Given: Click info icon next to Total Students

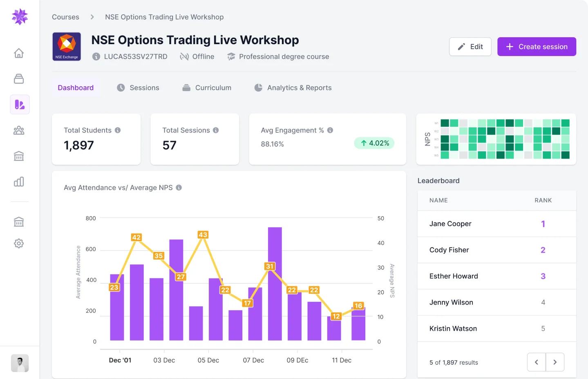Looking at the screenshot, I should coord(118,130).
